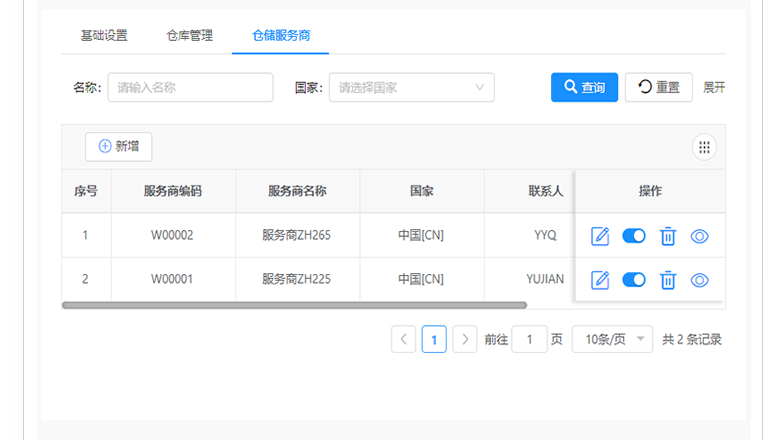The image size is (770, 440).
Task: Edit the W00002 service provider row
Action: (600, 236)
